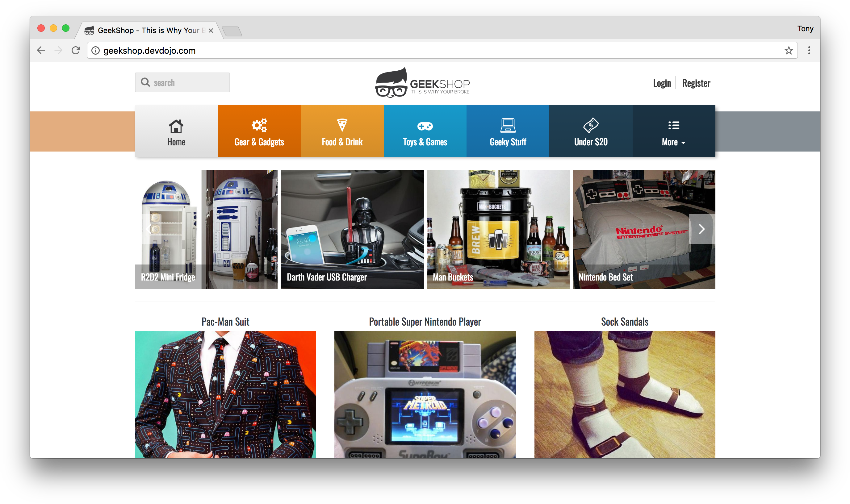Go to previous carousel slide with left arrow
The width and height of the screenshot is (850, 504).
point(148,229)
